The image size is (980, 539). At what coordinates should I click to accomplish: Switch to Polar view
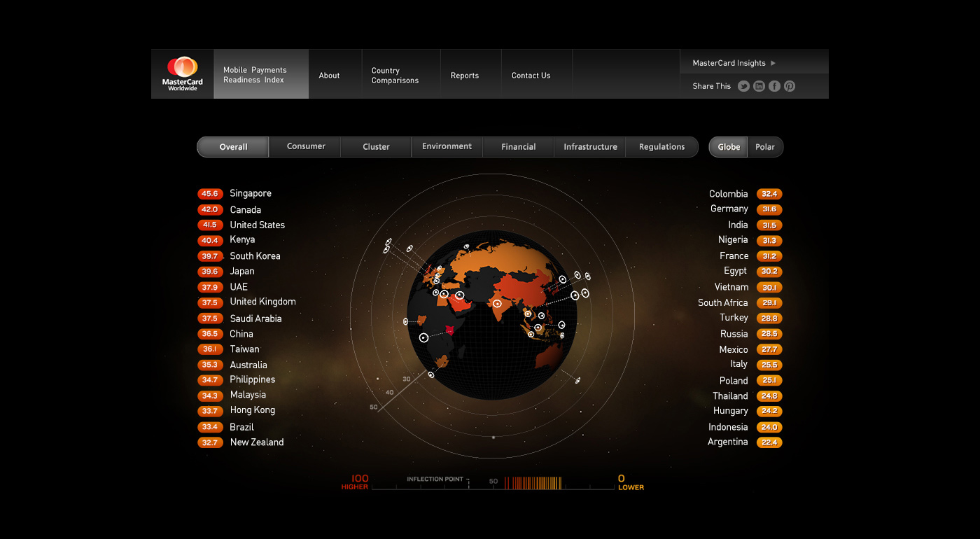765,147
